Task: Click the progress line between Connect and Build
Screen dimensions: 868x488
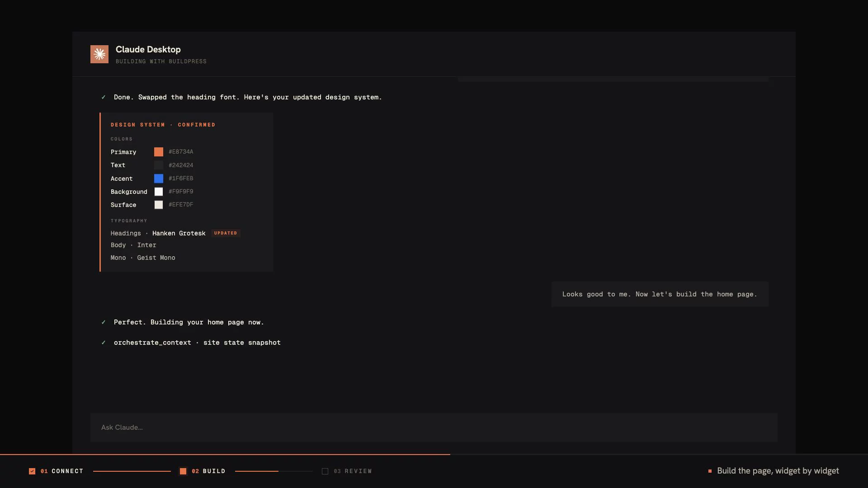Action: tap(132, 471)
